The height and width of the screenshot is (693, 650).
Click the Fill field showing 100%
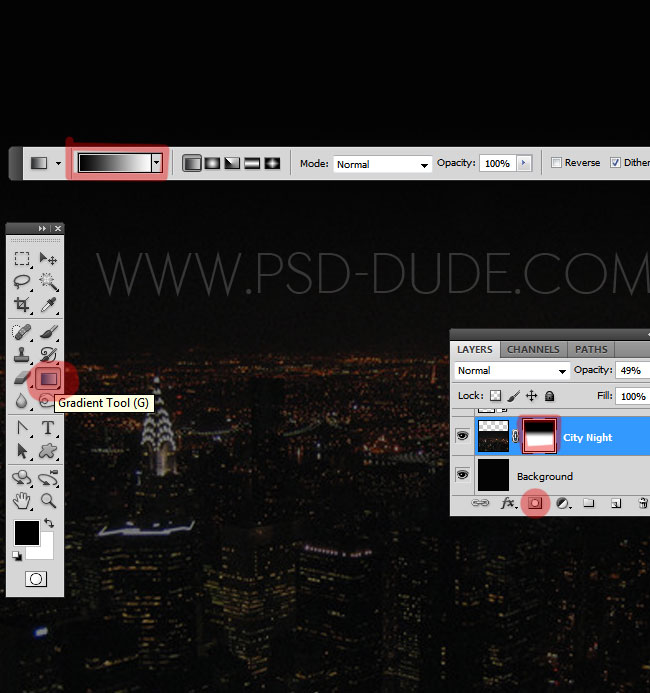pyautogui.click(x=633, y=396)
